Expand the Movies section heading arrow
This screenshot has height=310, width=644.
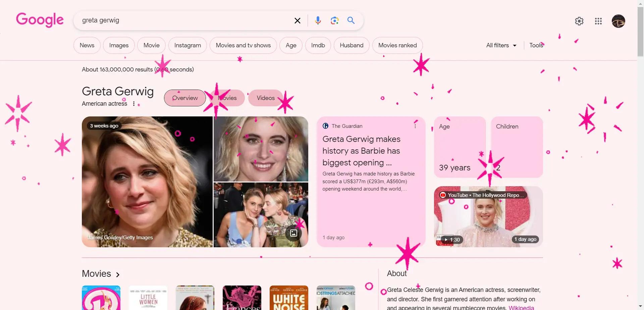click(x=118, y=275)
